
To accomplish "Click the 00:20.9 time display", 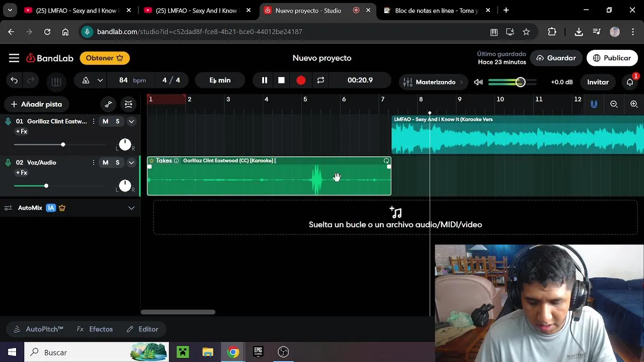I will pos(360,80).
